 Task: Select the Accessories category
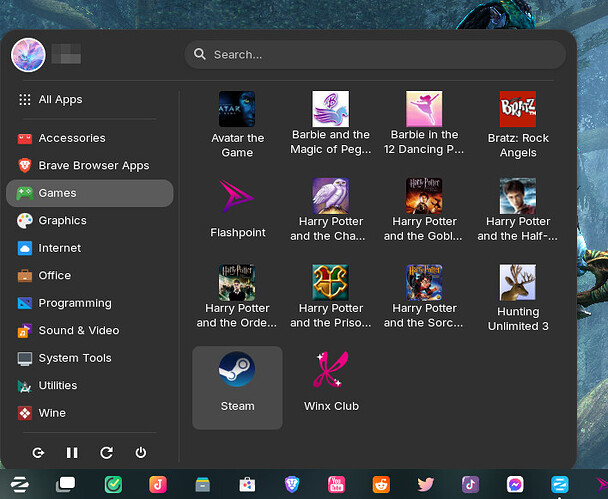90,138
